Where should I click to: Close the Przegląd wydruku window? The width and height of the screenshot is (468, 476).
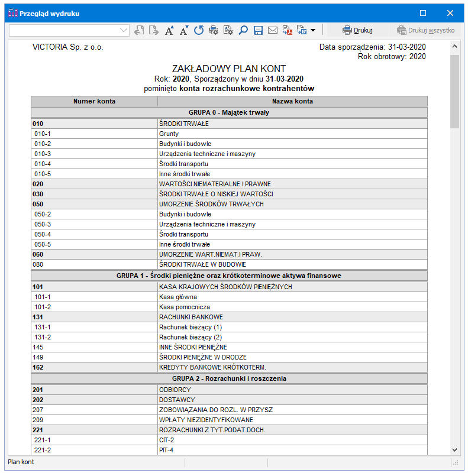[x=450, y=13]
